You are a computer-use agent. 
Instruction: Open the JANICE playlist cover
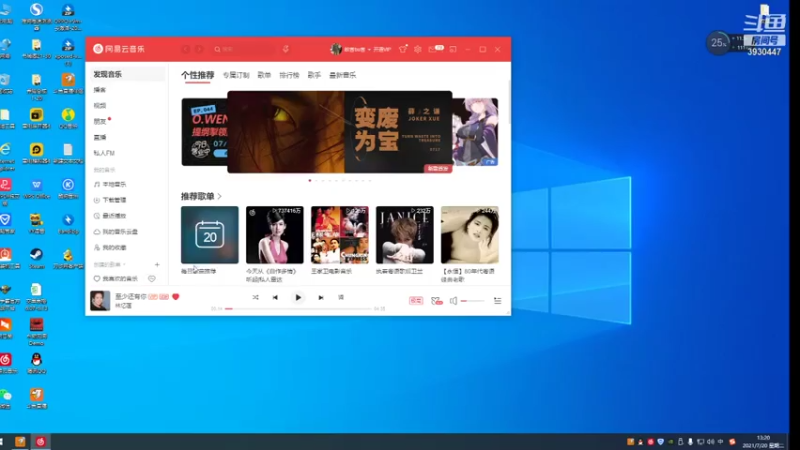coord(405,235)
